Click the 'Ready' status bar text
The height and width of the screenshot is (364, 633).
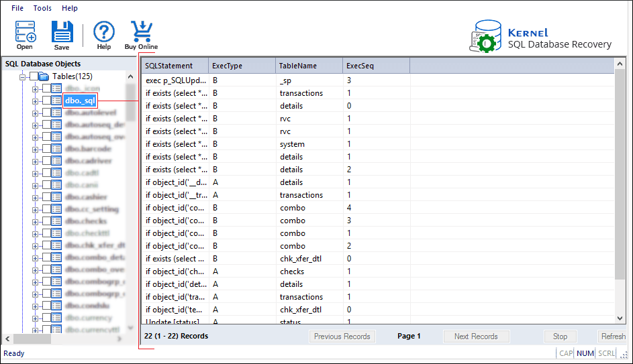point(13,353)
